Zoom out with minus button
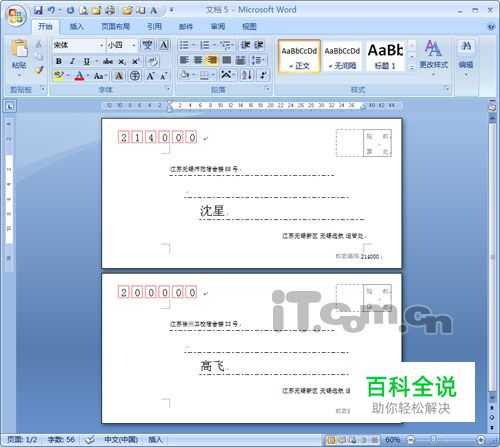This screenshot has height=447, width=500. [411, 440]
